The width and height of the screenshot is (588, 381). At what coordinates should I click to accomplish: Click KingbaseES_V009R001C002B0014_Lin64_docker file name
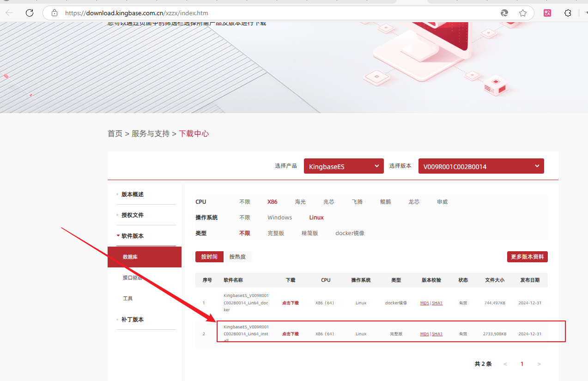point(246,302)
